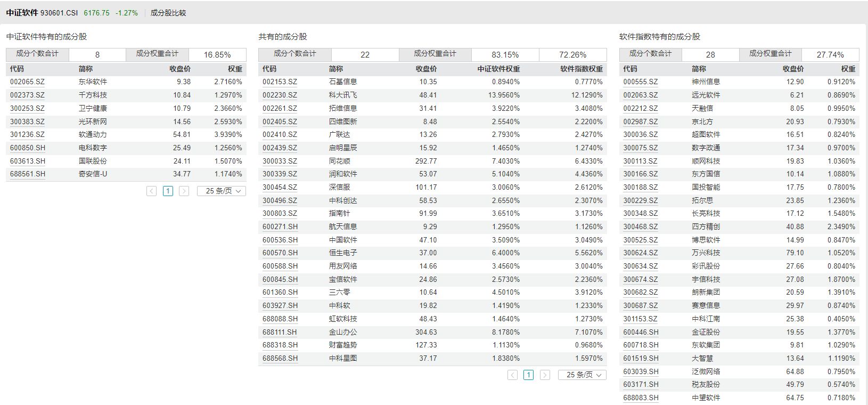Open stock code 002230.SZ link
This screenshot has width=868, height=405.
(280, 95)
